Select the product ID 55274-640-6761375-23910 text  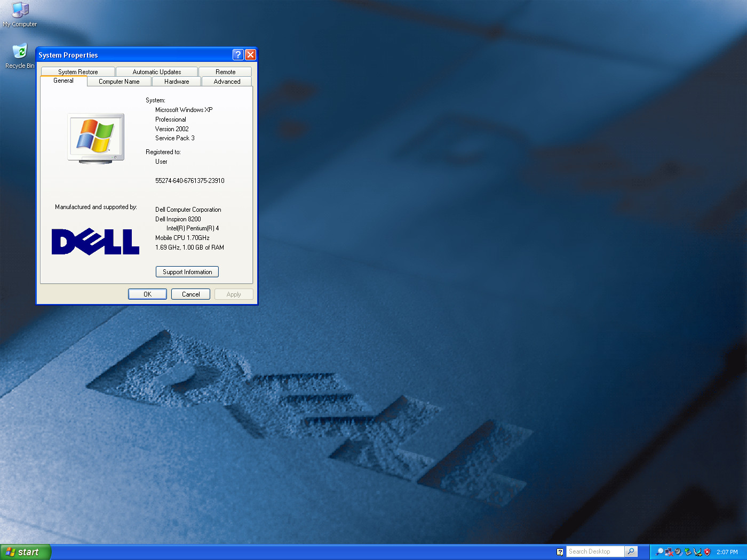click(190, 181)
